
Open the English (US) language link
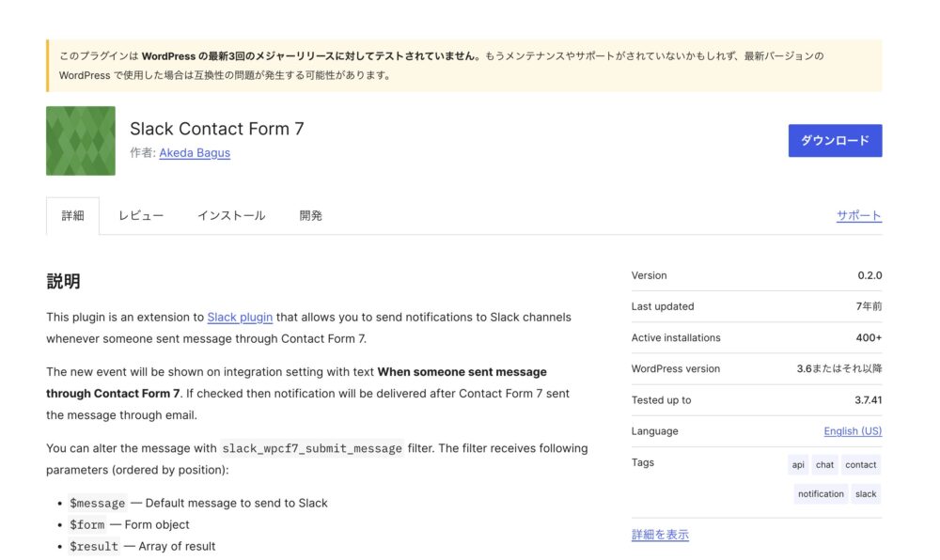(x=853, y=430)
